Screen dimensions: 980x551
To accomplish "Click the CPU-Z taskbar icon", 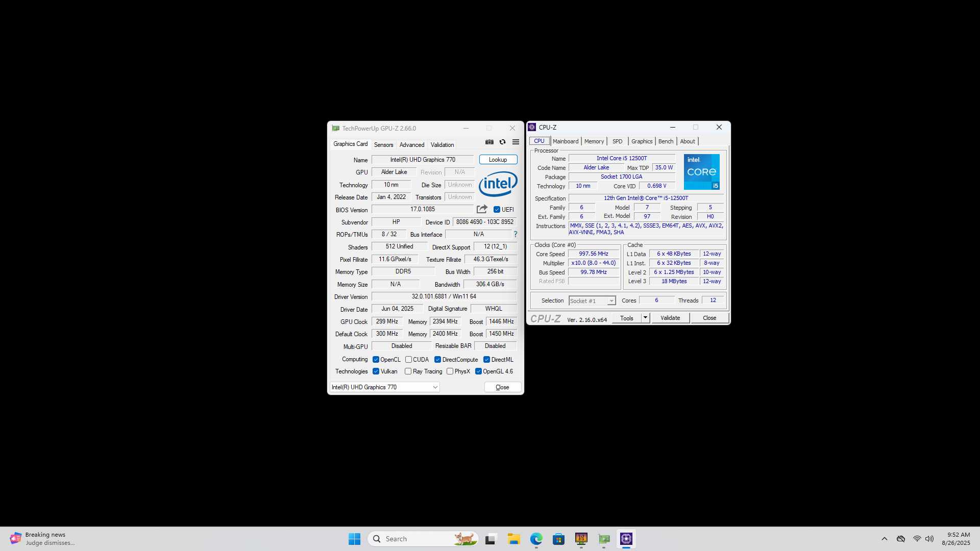I will [x=626, y=539].
